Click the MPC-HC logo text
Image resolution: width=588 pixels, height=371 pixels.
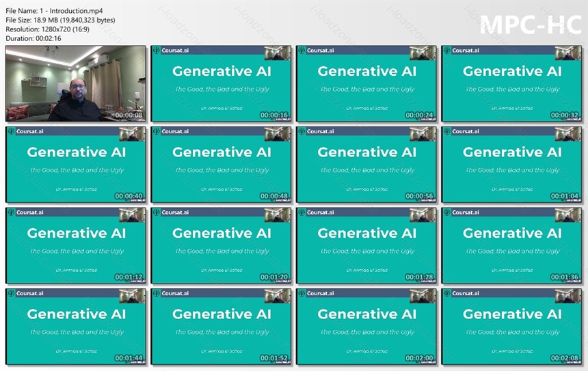click(531, 25)
